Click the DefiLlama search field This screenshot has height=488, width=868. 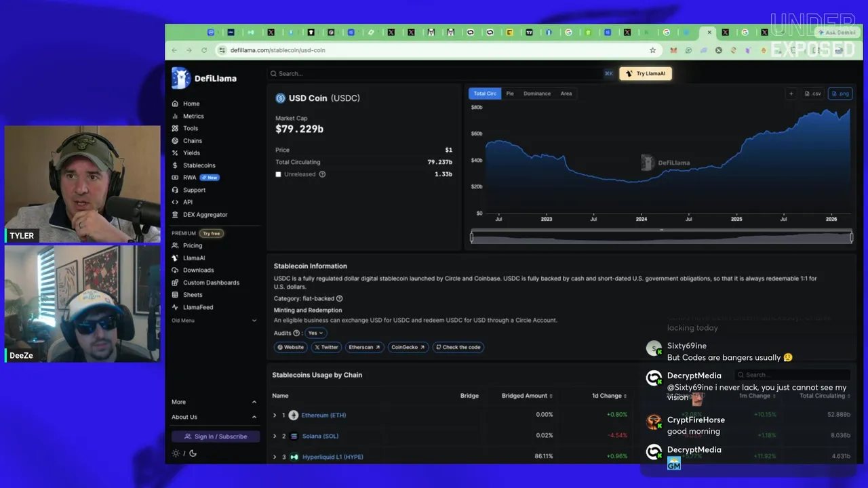441,73
